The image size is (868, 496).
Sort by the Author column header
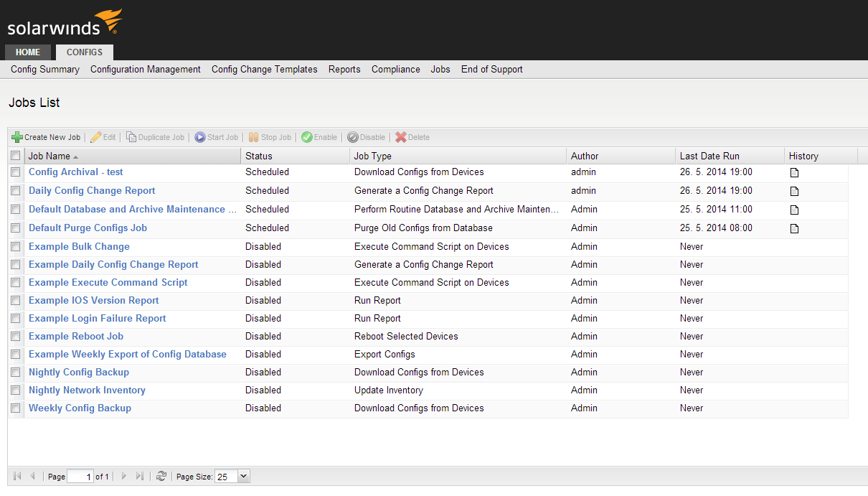[x=621, y=156]
